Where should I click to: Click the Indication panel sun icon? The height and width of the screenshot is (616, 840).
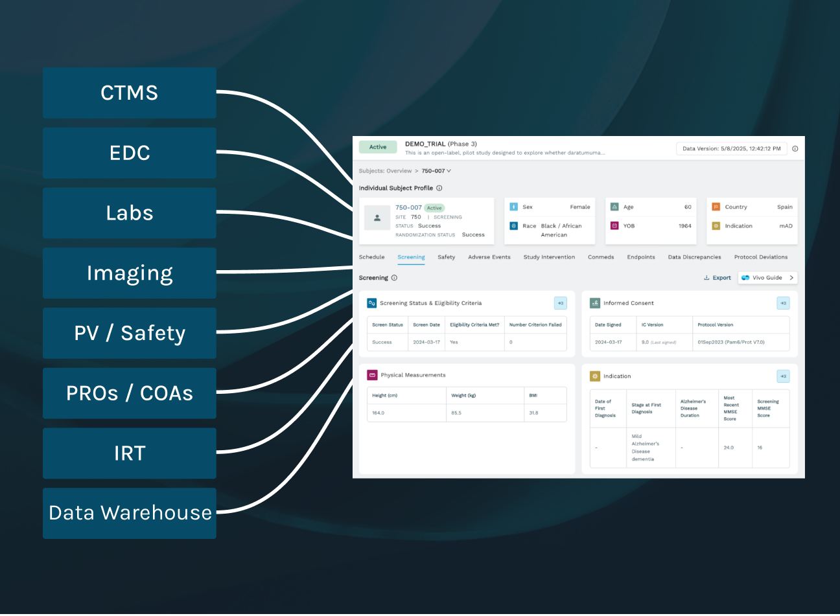point(595,376)
